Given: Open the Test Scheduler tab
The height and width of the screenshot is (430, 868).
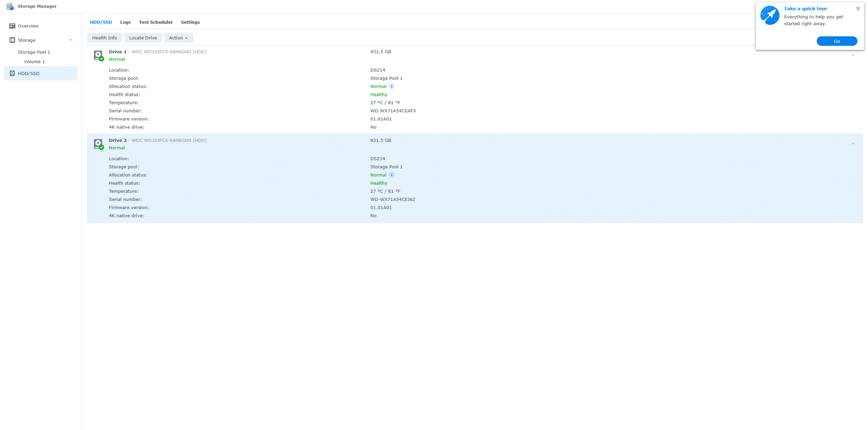Looking at the screenshot, I should tap(156, 22).
